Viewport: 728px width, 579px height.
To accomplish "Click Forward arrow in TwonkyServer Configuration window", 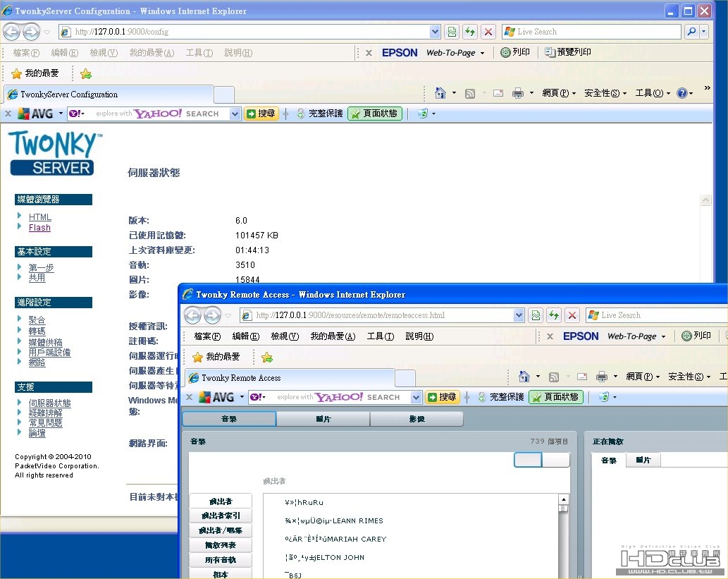I will 32,32.
